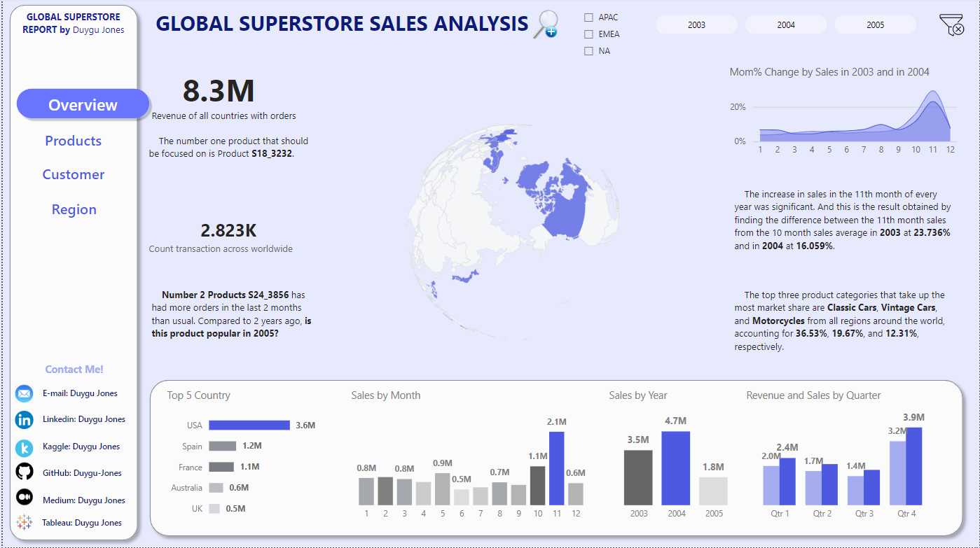Click the month 10 bar in Sales by Month
This screenshot has width=980, height=548.
pos(538,486)
